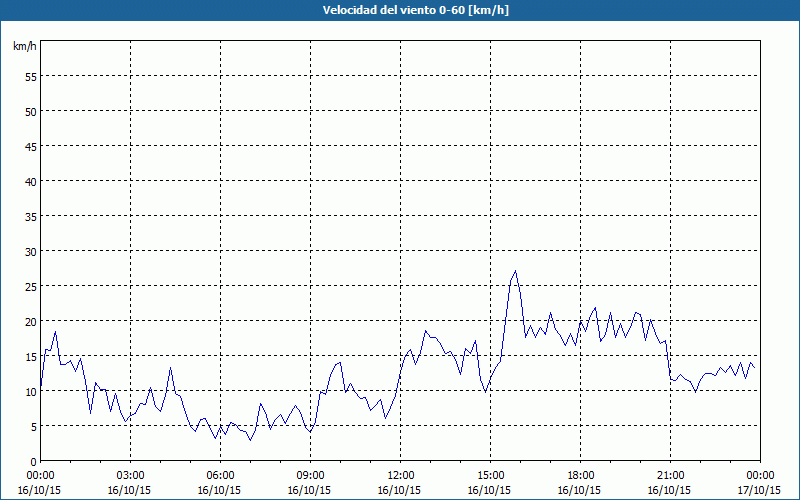The height and width of the screenshot is (500, 800).
Task: Click the 03:00 time label on the x-axis
Action: [131, 475]
